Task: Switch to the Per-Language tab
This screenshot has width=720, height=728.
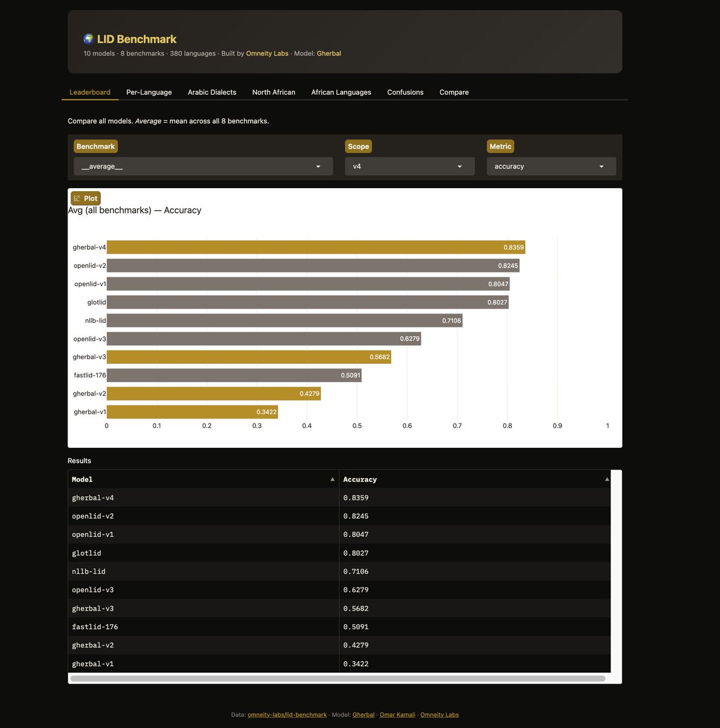Action: (x=149, y=92)
